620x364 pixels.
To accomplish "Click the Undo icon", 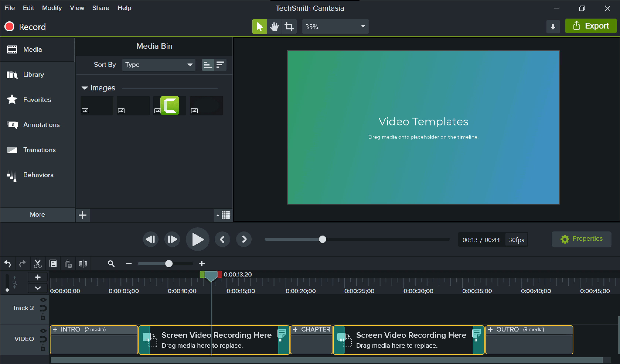I will pyautogui.click(x=8, y=264).
